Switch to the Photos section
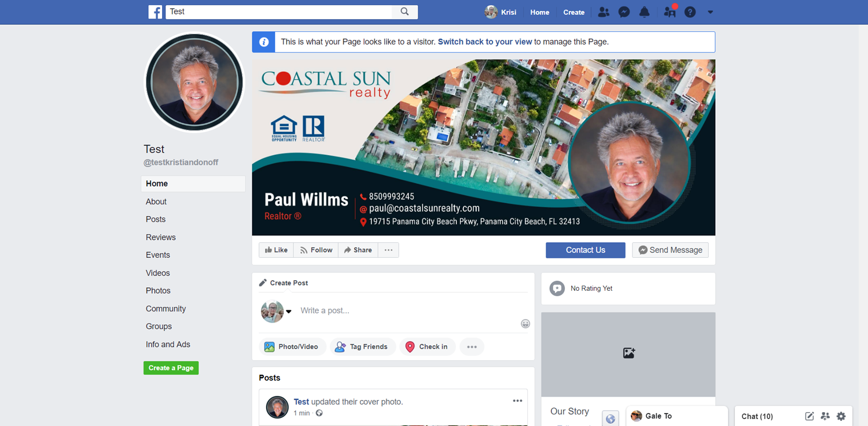The width and height of the screenshot is (868, 426). click(x=157, y=290)
